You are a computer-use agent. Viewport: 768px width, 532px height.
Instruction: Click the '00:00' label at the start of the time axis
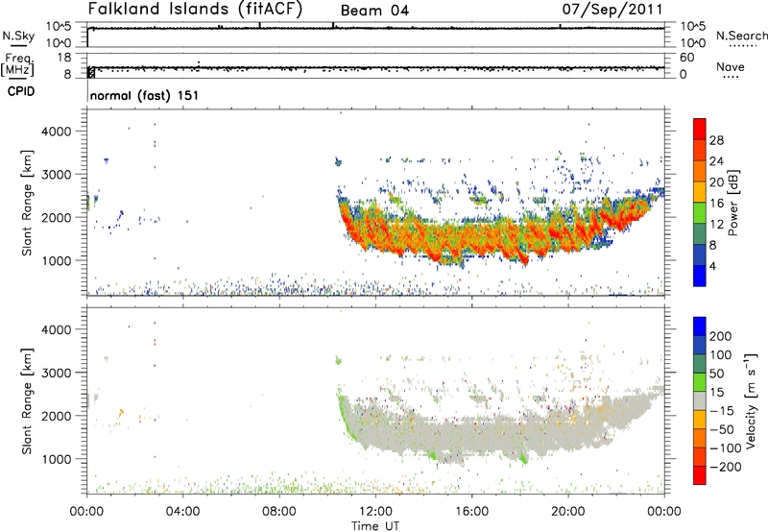tap(86, 512)
